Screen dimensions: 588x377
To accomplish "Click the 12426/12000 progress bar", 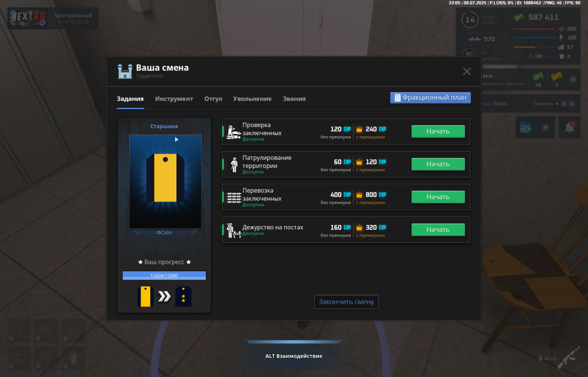I will [x=164, y=275].
